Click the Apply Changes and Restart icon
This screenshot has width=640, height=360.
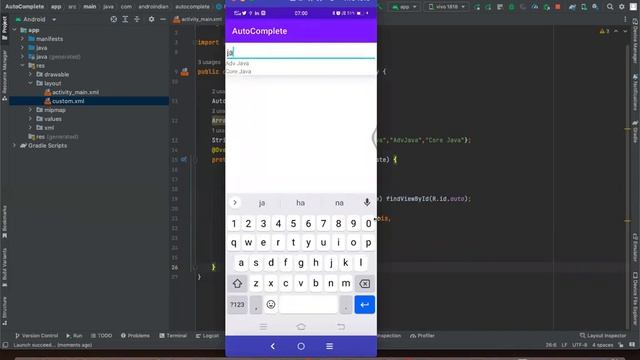pos(477,7)
